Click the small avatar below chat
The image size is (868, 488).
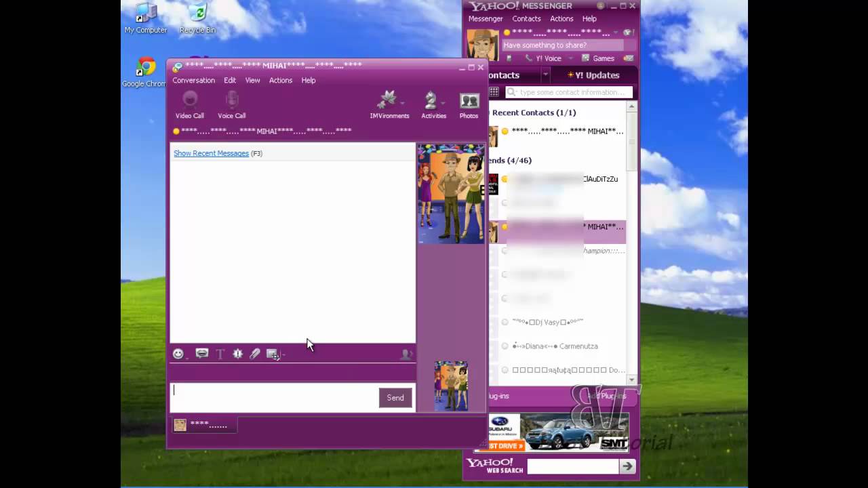(451, 386)
